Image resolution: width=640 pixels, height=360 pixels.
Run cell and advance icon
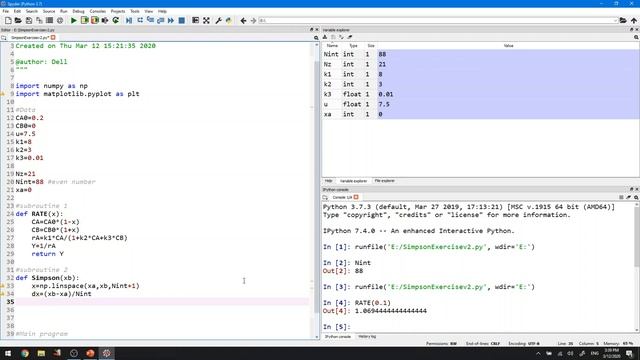click(95, 20)
